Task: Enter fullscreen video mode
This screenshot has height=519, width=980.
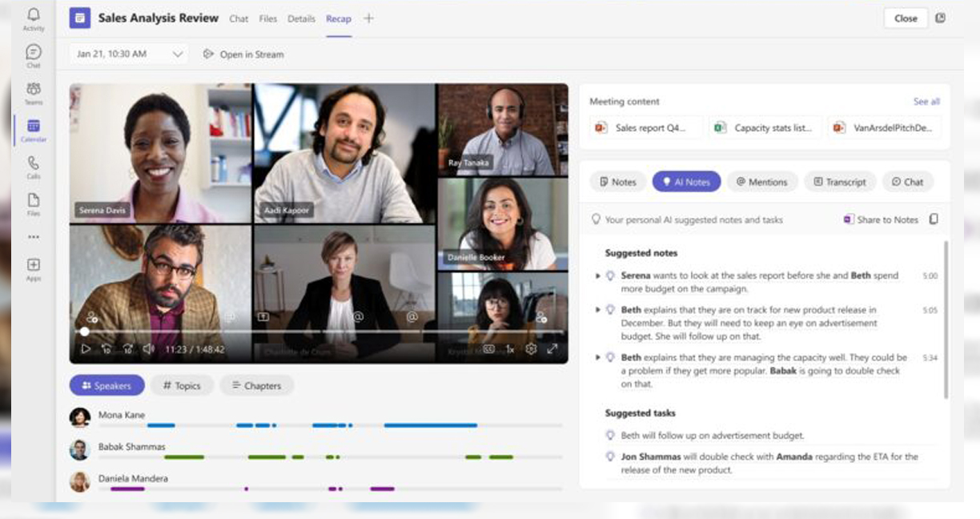Action: tap(552, 349)
